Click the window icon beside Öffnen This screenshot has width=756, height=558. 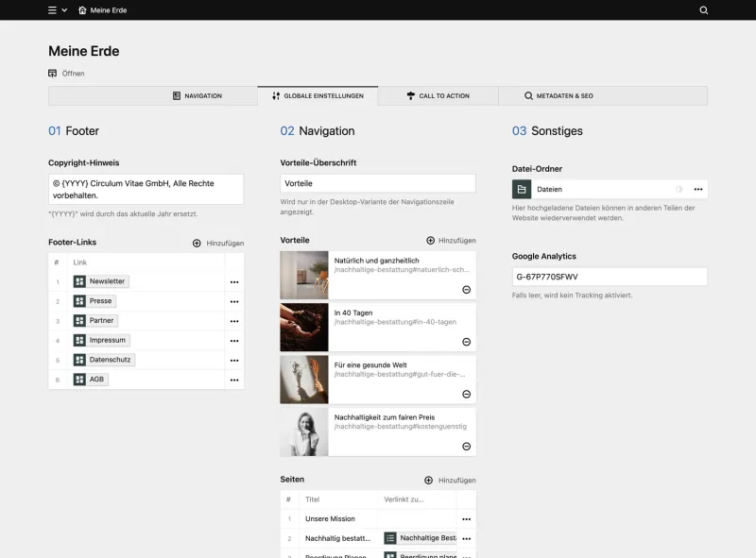pyautogui.click(x=51, y=73)
